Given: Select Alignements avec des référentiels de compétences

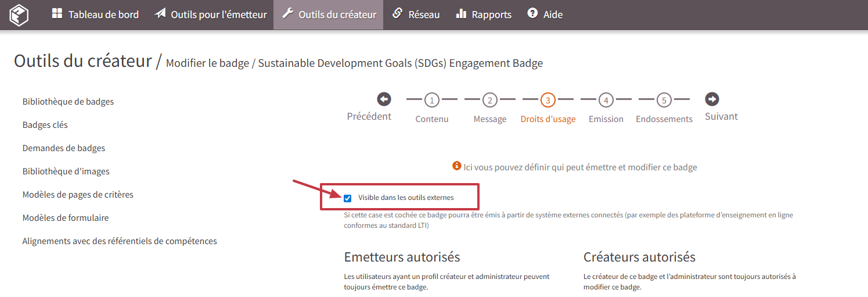Looking at the screenshot, I should [x=120, y=241].
